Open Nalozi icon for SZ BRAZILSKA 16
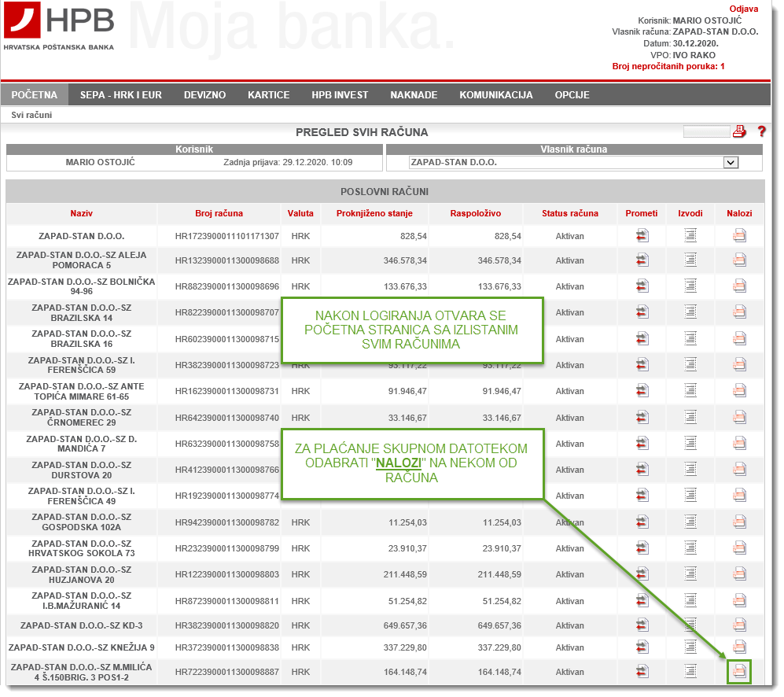Image resolution: width=784 pixels, height=697 pixels. [739, 339]
